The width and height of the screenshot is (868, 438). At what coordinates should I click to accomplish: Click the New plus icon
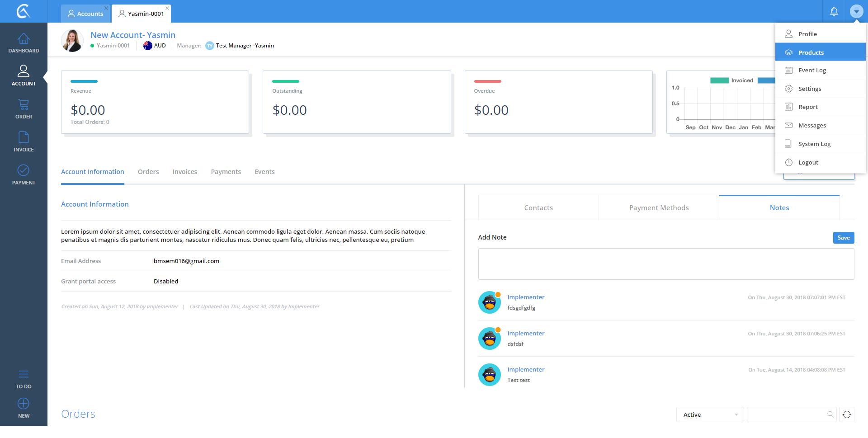(24, 404)
